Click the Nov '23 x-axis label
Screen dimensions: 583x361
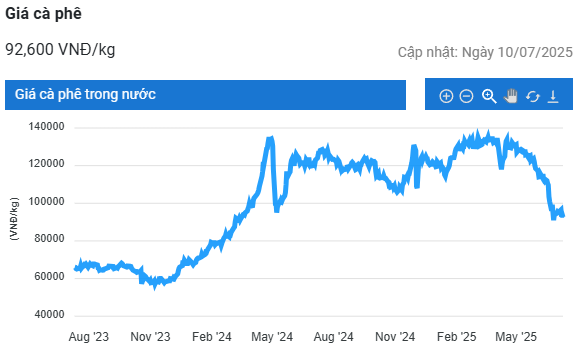coord(150,336)
